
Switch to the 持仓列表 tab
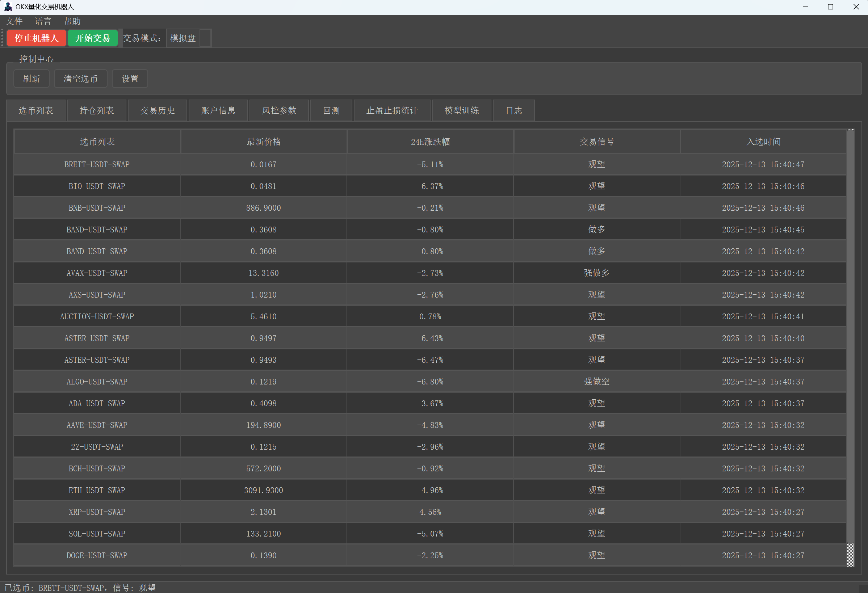[x=96, y=110]
